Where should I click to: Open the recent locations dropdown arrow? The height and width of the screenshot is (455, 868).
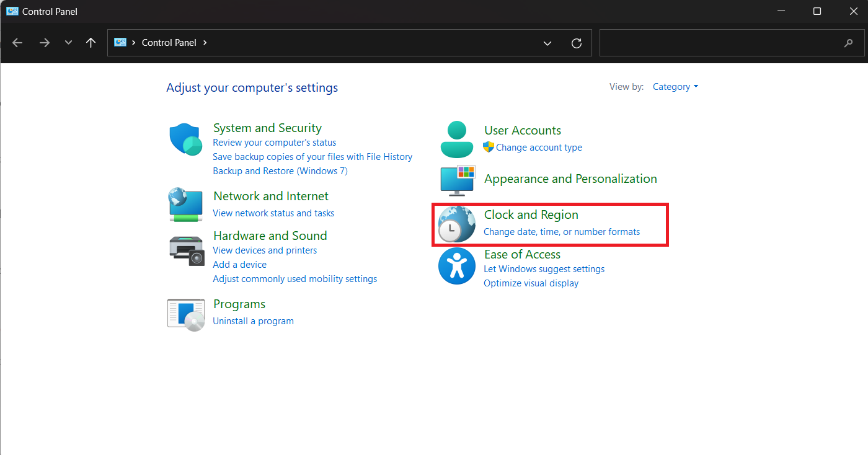tap(68, 43)
